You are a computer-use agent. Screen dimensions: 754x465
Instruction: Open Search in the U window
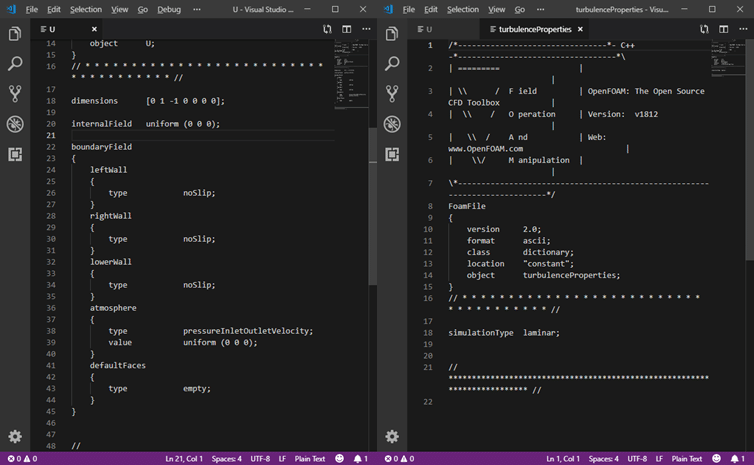click(15, 63)
